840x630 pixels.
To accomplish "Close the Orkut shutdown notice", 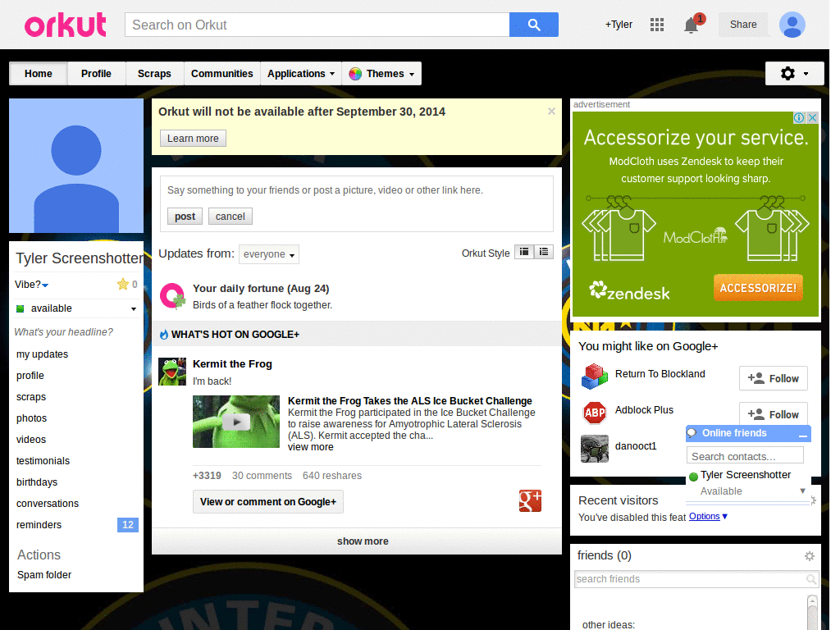I will pyautogui.click(x=551, y=112).
